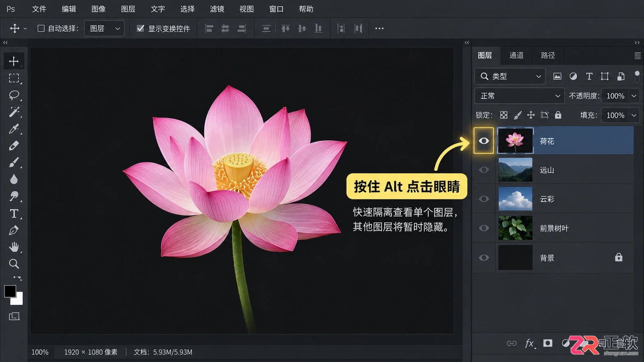Enable the 自动选择 checkbox
644x362 pixels.
tap(41, 29)
